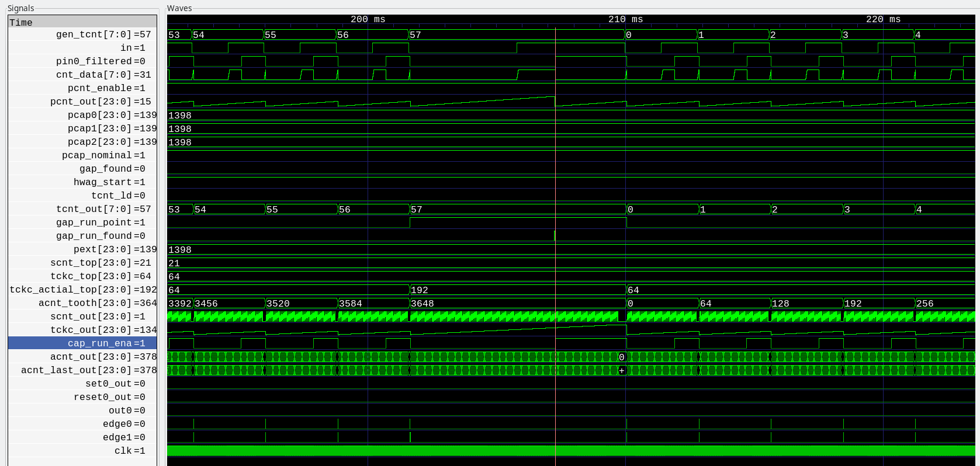Click the 210 ms time ruler label
This screenshot has height=466, width=980.
click(625, 19)
